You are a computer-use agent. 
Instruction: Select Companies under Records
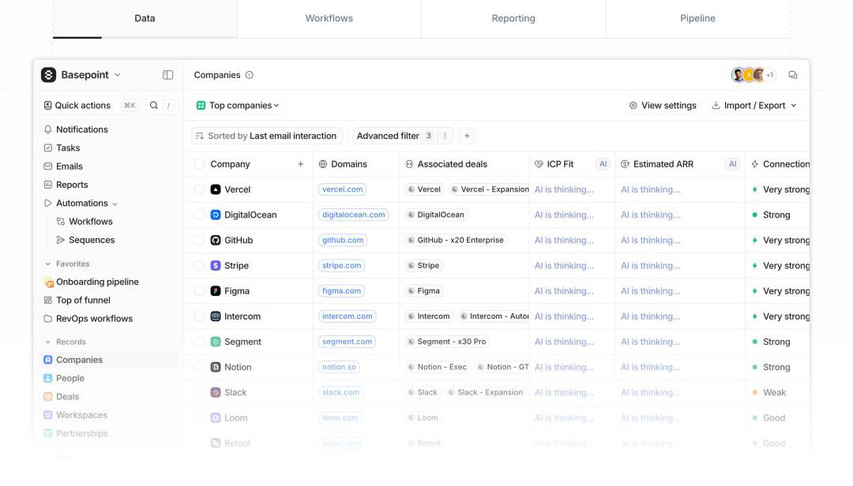pos(109,360)
